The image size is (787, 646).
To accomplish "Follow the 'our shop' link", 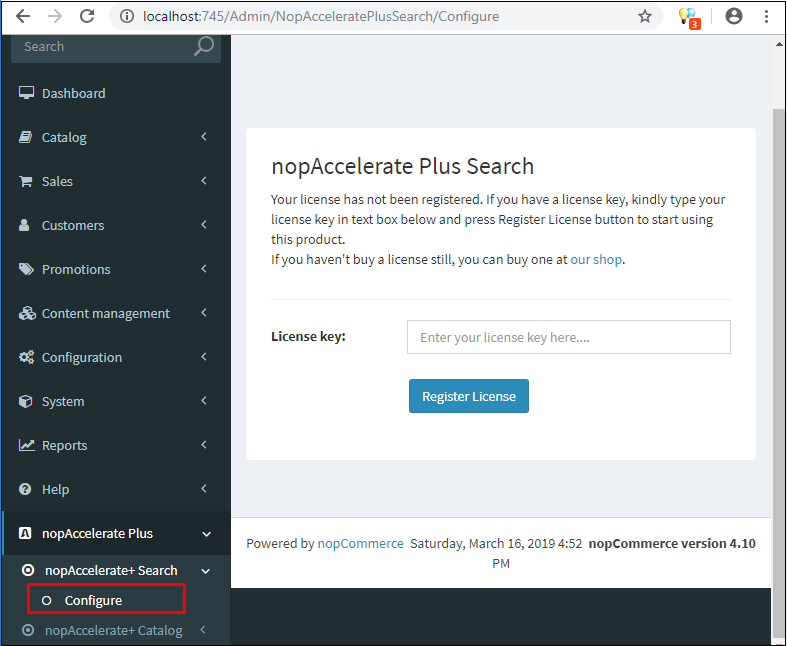I will pos(596,259).
